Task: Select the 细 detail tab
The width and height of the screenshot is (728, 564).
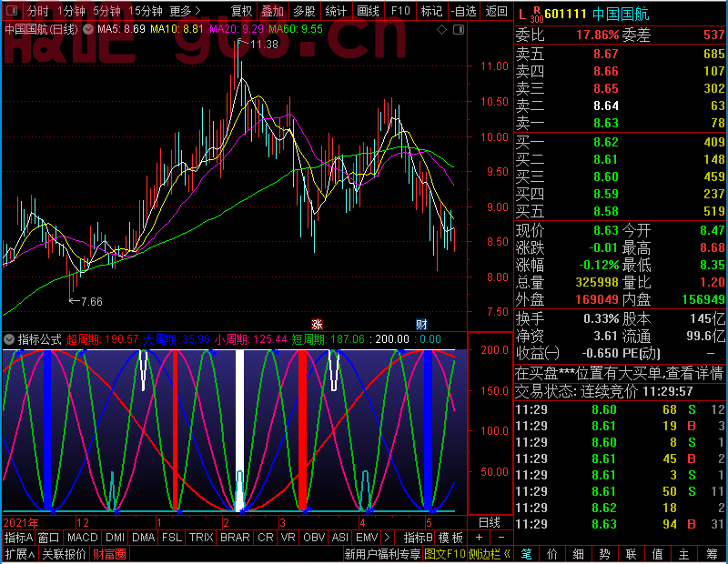Action: click(578, 554)
